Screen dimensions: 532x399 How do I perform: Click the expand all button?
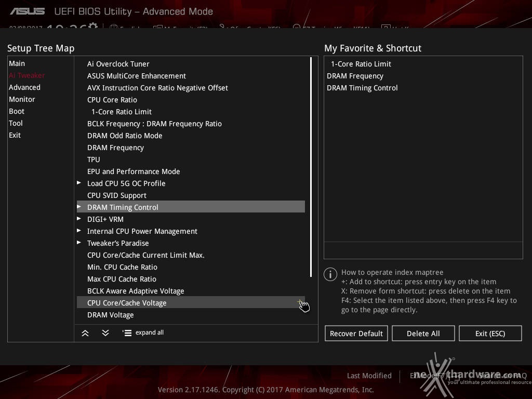click(143, 333)
